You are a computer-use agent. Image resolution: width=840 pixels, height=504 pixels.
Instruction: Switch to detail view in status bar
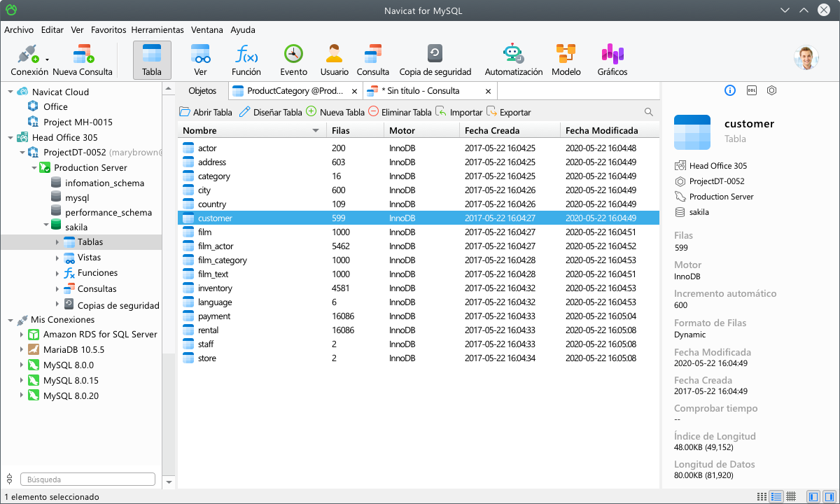click(x=776, y=496)
